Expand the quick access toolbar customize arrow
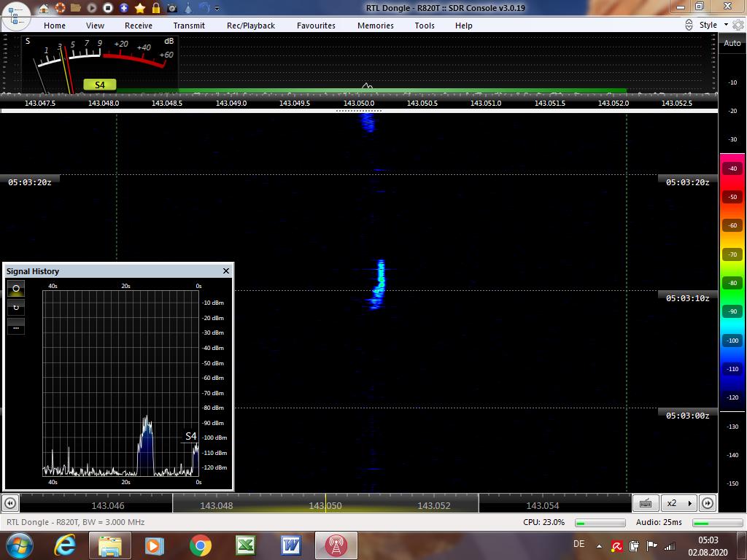Screen dimensions: 747x560 pyautogui.click(x=217, y=9)
